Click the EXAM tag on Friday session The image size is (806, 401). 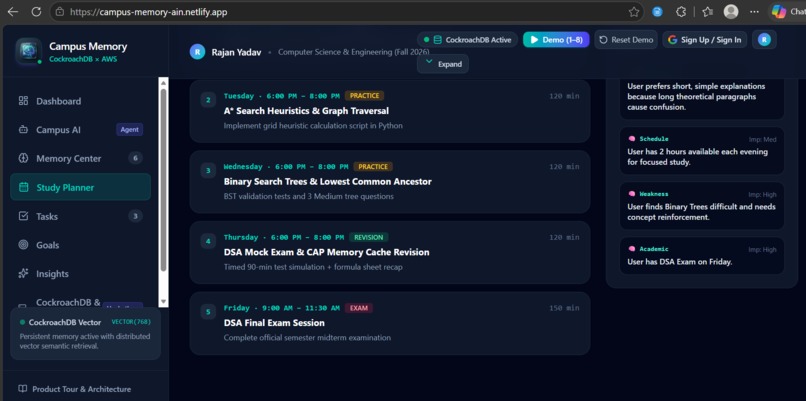[x=359, y=308]
